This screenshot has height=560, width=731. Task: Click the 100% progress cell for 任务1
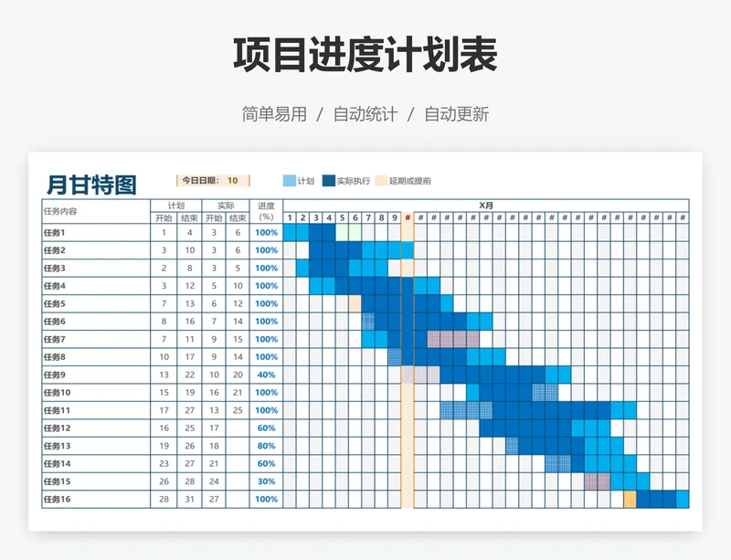(x=266, y=232)
